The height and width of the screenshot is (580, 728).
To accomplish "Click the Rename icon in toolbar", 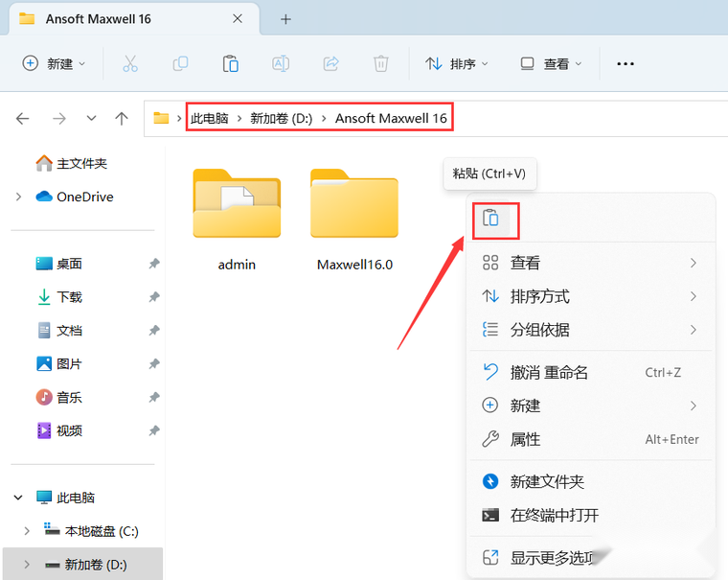I will 281,63.
